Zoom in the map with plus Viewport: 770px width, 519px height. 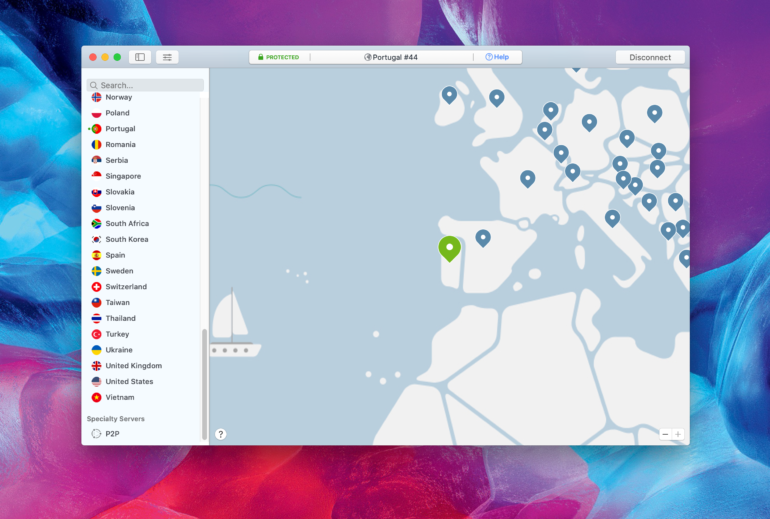click(678, 434)
